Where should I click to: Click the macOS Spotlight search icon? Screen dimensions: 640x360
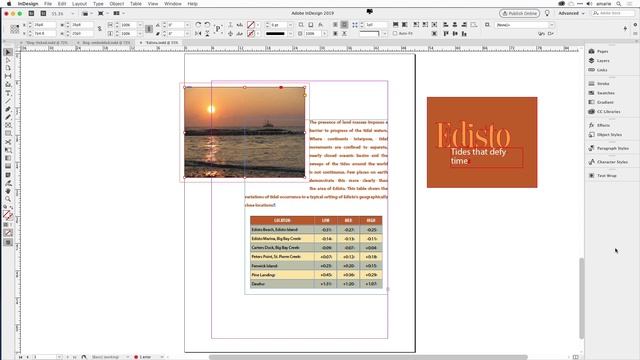(619, 4)
